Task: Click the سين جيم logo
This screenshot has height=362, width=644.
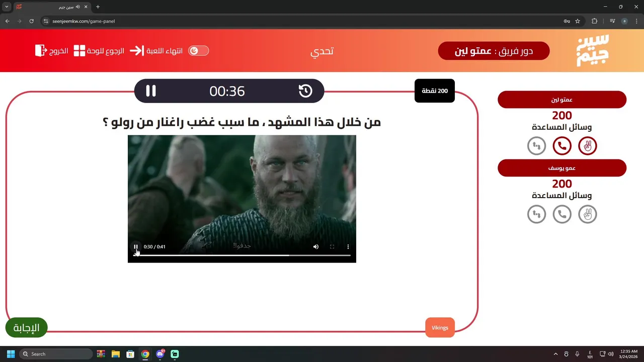Action: (x=593, y=50)
